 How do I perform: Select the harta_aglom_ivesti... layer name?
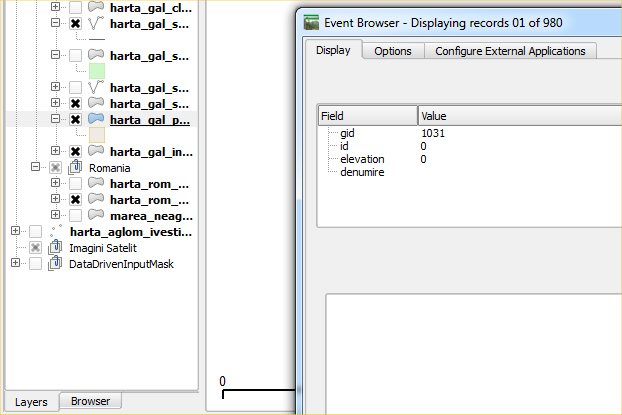click(x=131, y=232)
